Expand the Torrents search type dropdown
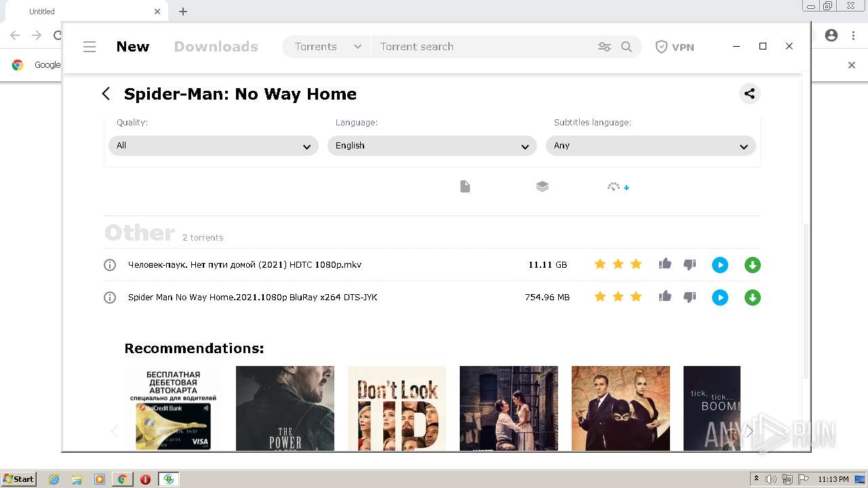 327,47
